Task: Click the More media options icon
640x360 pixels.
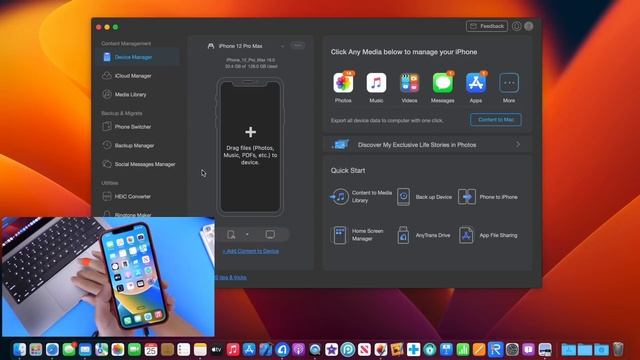Action: [509, 83]
